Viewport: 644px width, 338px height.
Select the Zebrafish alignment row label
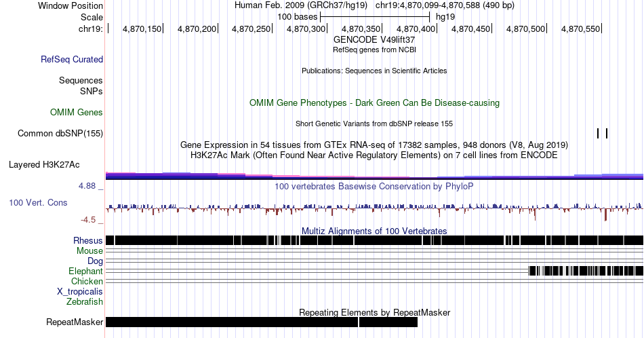85,302
